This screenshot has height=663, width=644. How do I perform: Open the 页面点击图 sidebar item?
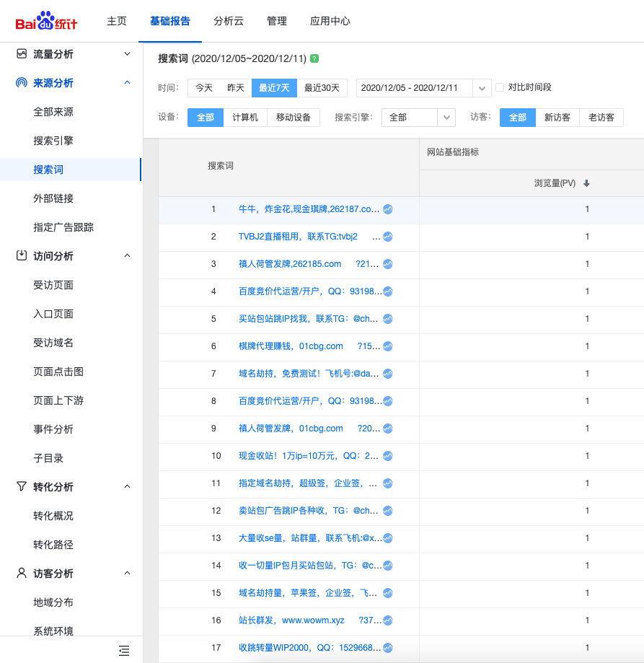tap(58, 372)
